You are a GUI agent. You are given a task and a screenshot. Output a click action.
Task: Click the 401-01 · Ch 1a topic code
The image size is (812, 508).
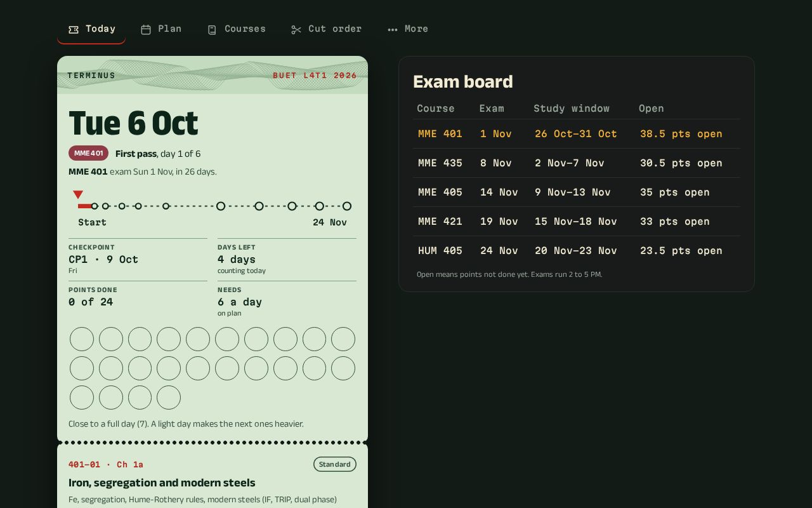coord(106,464)
